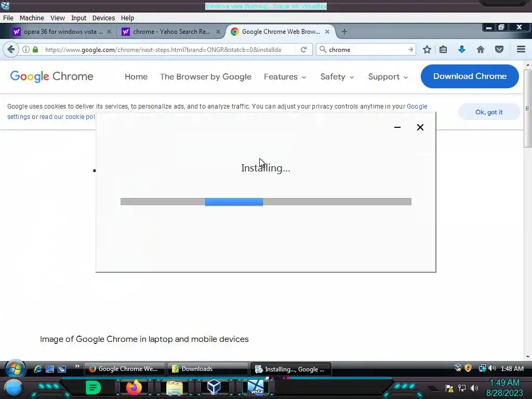The image size is (532, 399).
Task: Close the chrome Yahoo Search tab
Action: tap(218, 32)
